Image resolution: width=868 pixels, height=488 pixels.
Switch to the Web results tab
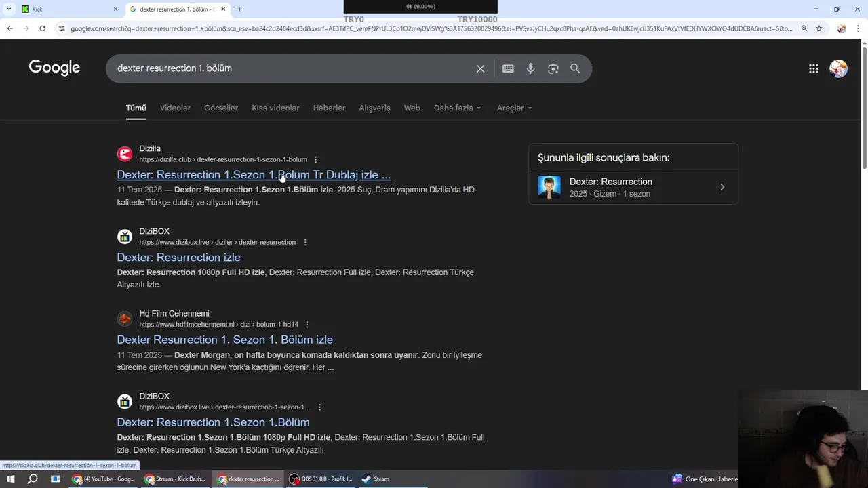coord(412,108)
